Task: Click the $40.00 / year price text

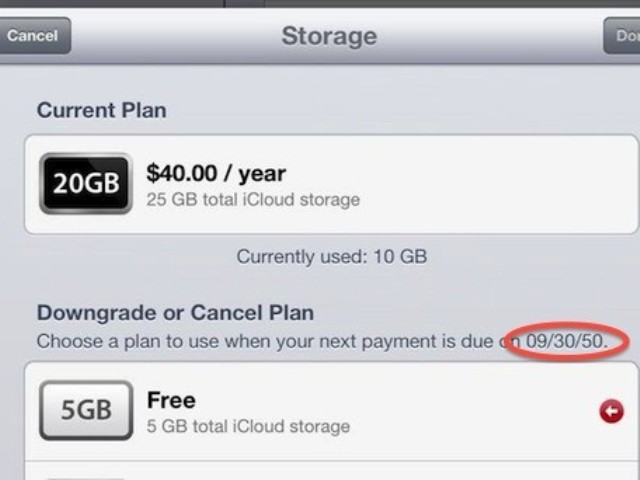Action: 216,173
